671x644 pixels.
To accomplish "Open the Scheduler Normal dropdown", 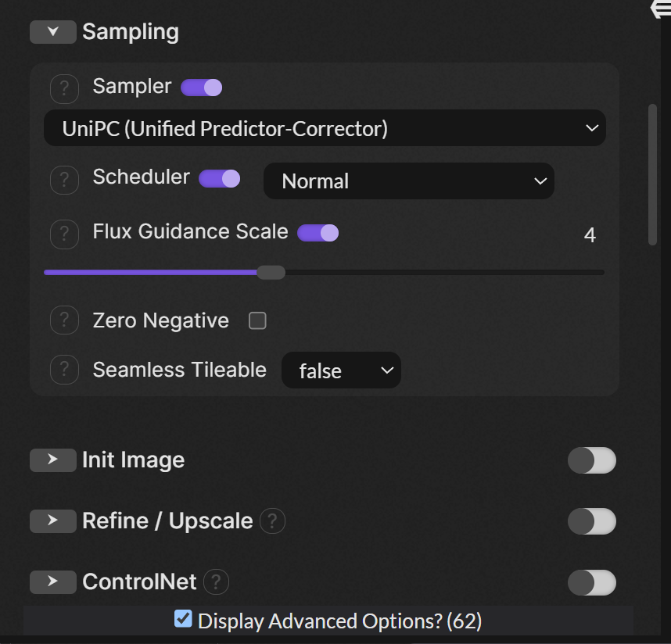I will [x=408, y=181].
